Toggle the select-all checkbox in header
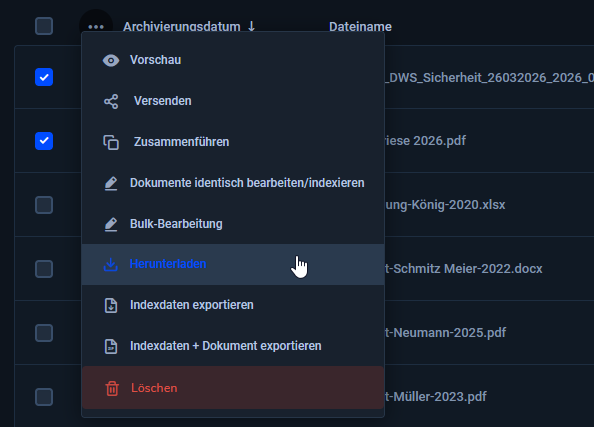The width and height of the screenshot is (594, 427). 44,26
